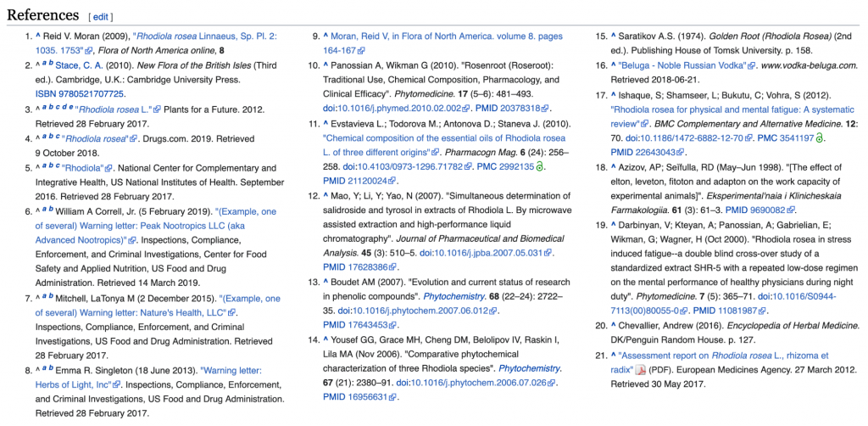Jump back via caret of reference 12
868x426 pixels.
325,194
